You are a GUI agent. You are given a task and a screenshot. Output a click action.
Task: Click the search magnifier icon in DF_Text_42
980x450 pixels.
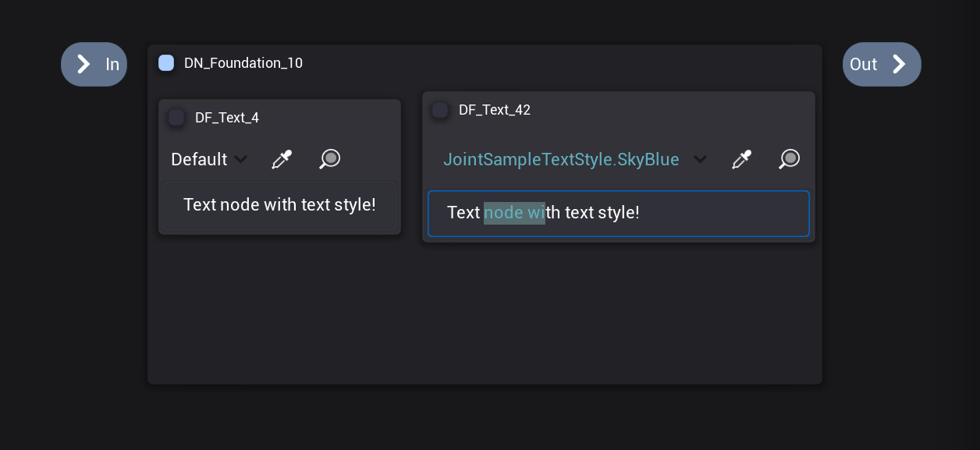point(790,159)
